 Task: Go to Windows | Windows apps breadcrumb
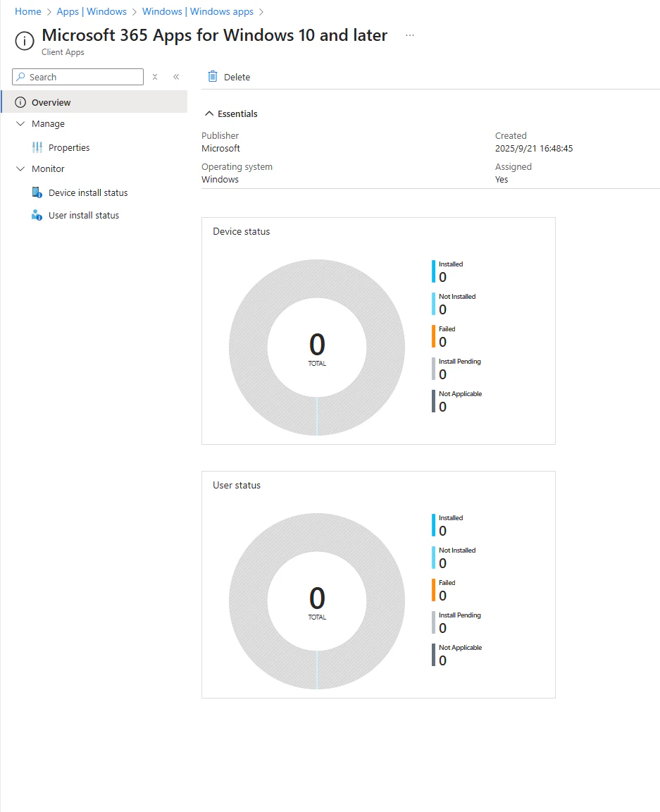point(198,11)
